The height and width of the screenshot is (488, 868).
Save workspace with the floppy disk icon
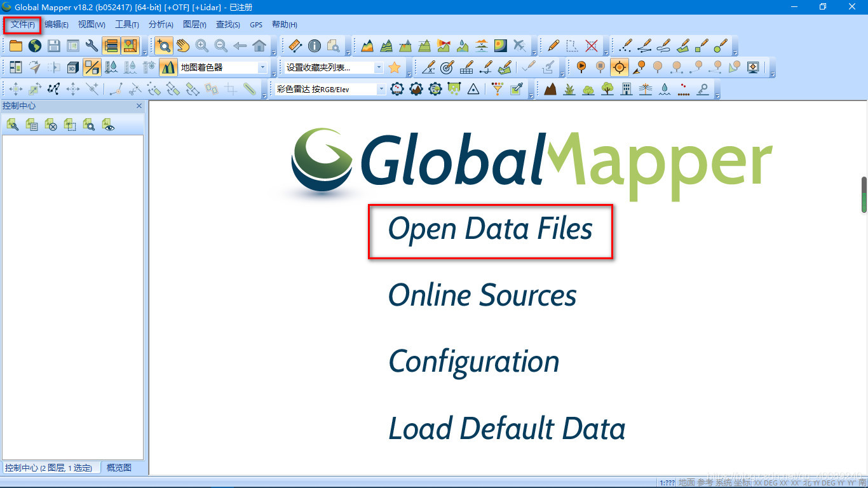54,46
